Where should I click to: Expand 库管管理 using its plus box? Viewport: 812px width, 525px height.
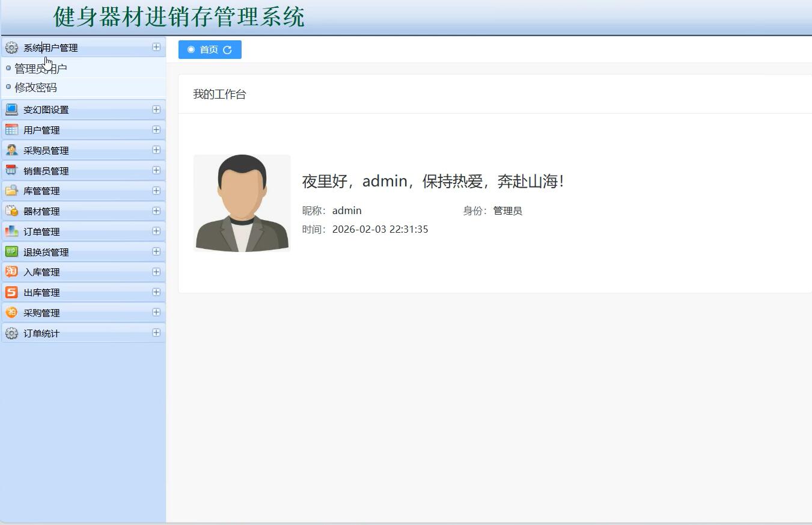point(156,191)
